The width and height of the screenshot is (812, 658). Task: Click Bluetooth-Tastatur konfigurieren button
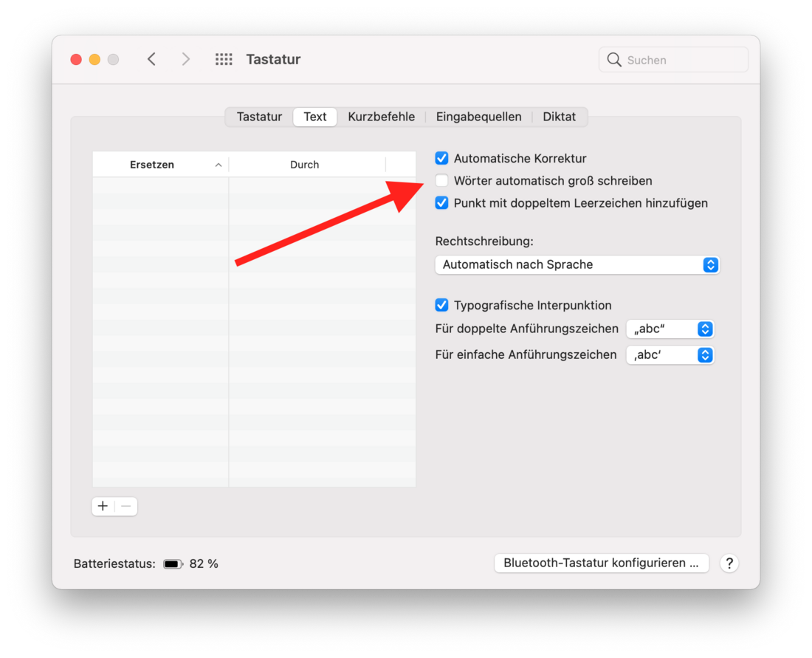pyautogui.click(x=601, y=563)
